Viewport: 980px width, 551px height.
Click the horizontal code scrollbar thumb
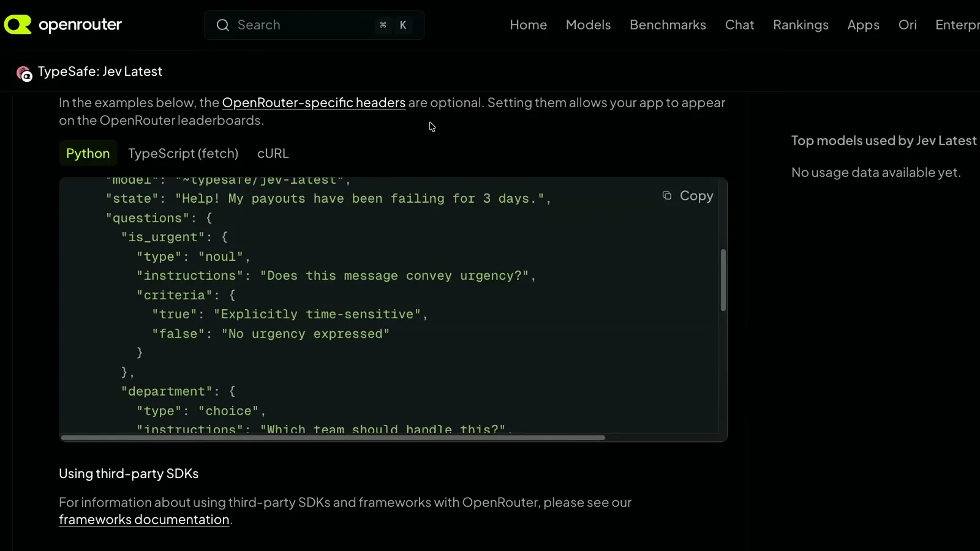[333, 438]
